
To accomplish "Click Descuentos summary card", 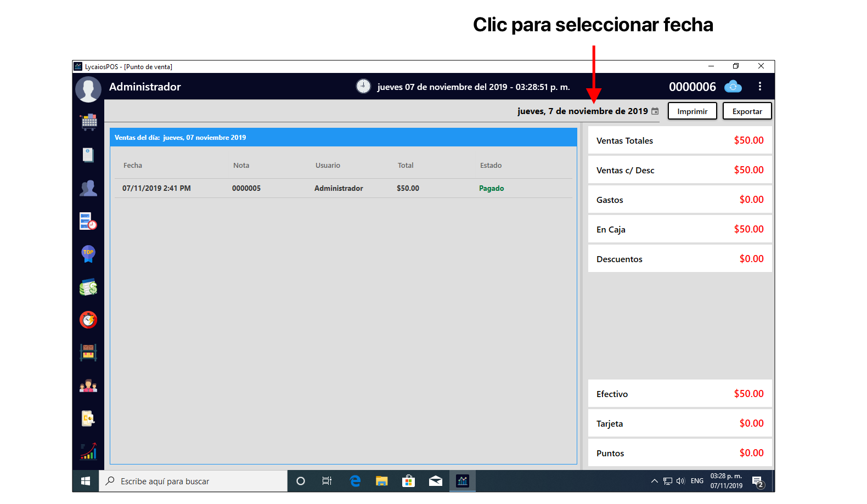I will tap(680, 259).
